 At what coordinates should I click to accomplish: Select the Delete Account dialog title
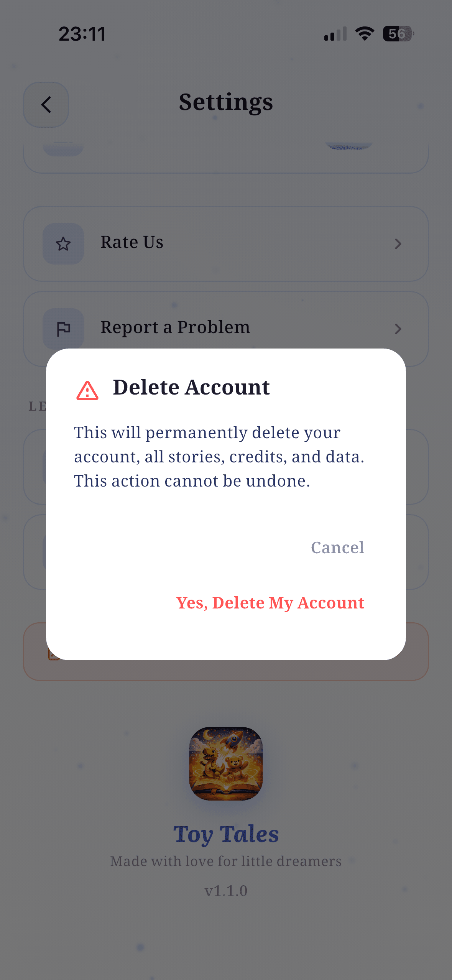[191, 387]
